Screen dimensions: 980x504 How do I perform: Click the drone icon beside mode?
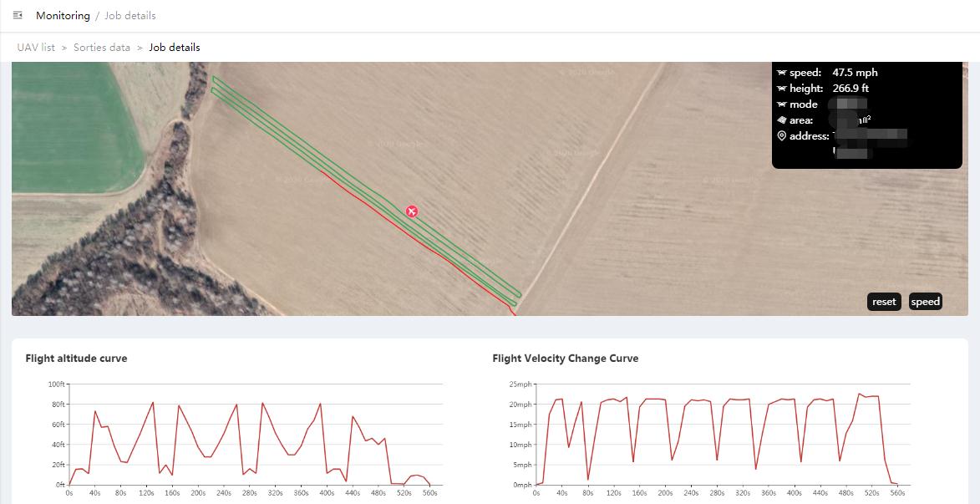click(782, 104)
